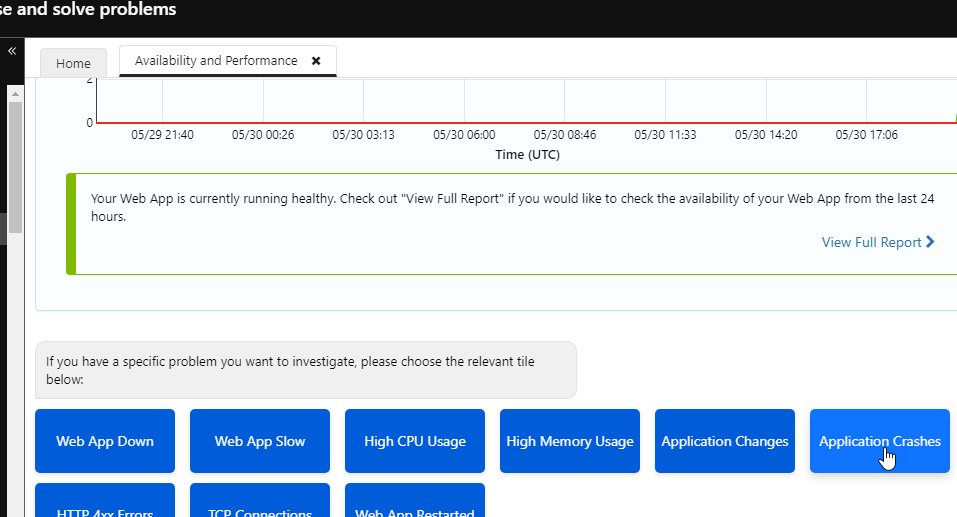
Task: Collapse the left sidebar with double chevron
Action: tap(12, 50)
